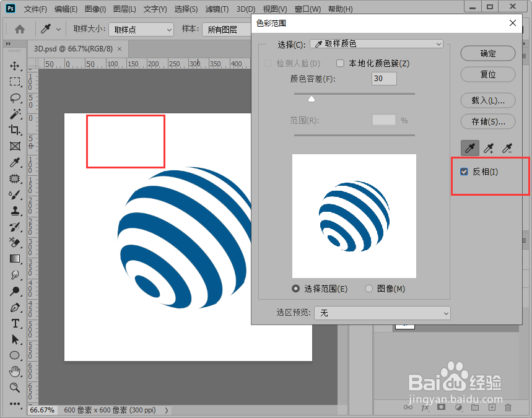Open the 选择(C) sample color dropdown
Image resolution: width=532 pixels, height=418 pixels.
pos(376,43)
